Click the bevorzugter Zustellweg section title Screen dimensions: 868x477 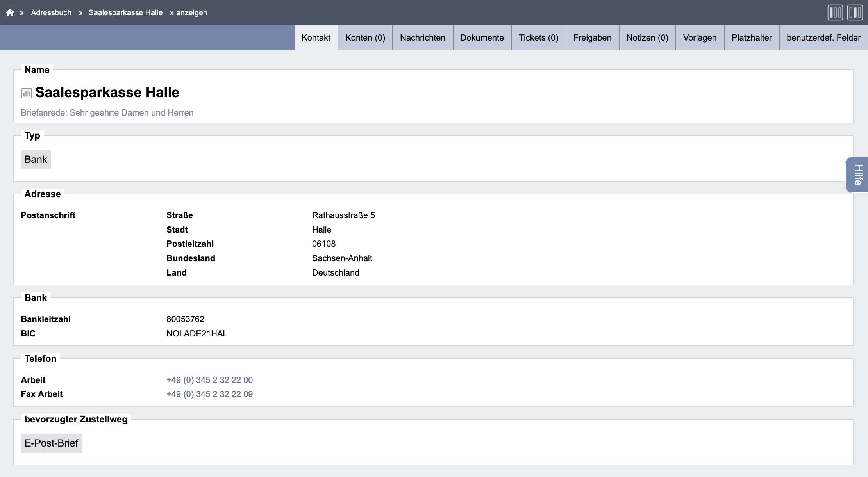tap(76, 419)
